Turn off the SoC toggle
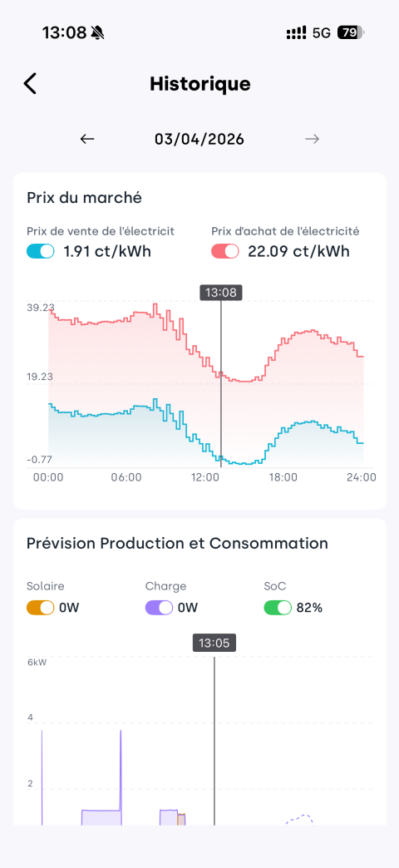This screenshot has width=399, height=868. pos(278,607)
